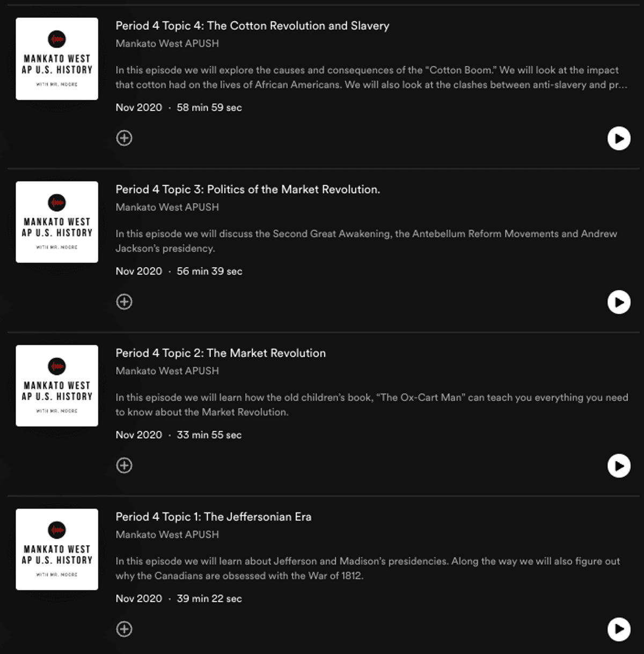Click the Topic 3 episode cover art
Screen dimensions: 644x654
click(57, 222)
